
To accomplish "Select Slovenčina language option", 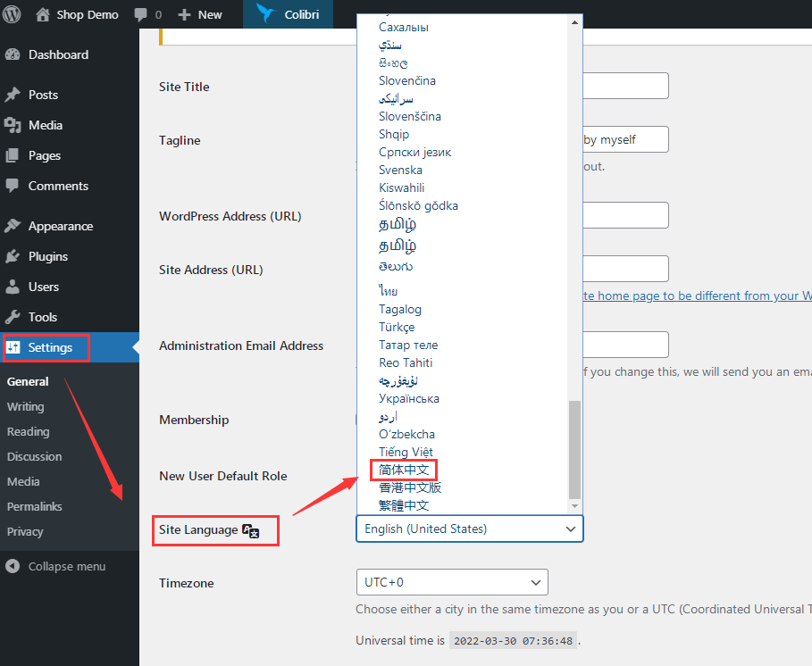I will tap(407, 80).
